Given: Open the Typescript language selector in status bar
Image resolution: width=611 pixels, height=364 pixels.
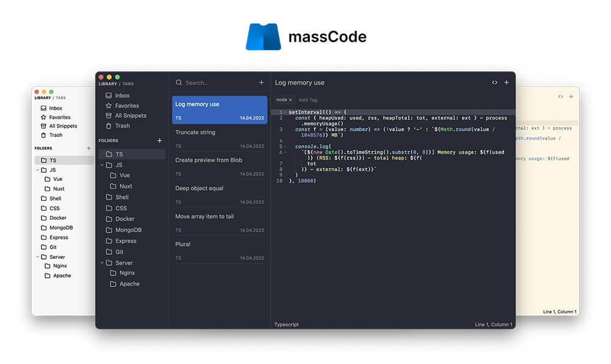Looking at the screenshot, I should pyautogui.click(x=287, y=324).
